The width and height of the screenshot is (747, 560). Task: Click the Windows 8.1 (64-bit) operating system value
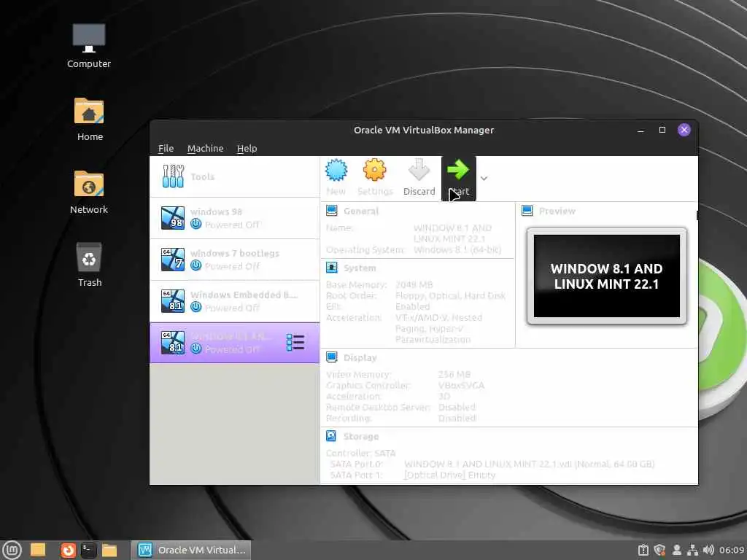[x=457, y=249]
